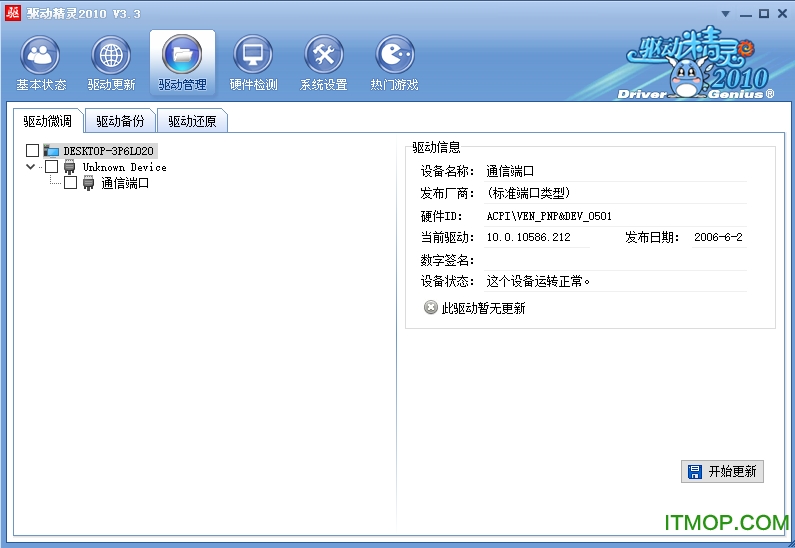The height and width of the screenshot is (548, 795).
Task: Click the 设备名称: label
Action: pos(448,171)
